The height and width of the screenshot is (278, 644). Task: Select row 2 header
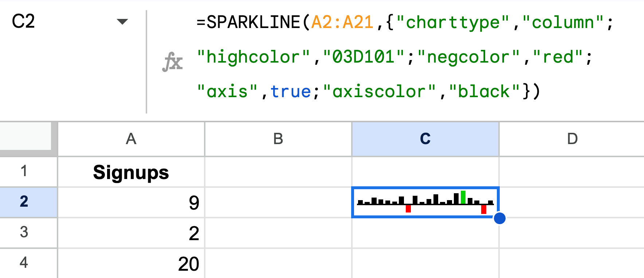(24, 202)
